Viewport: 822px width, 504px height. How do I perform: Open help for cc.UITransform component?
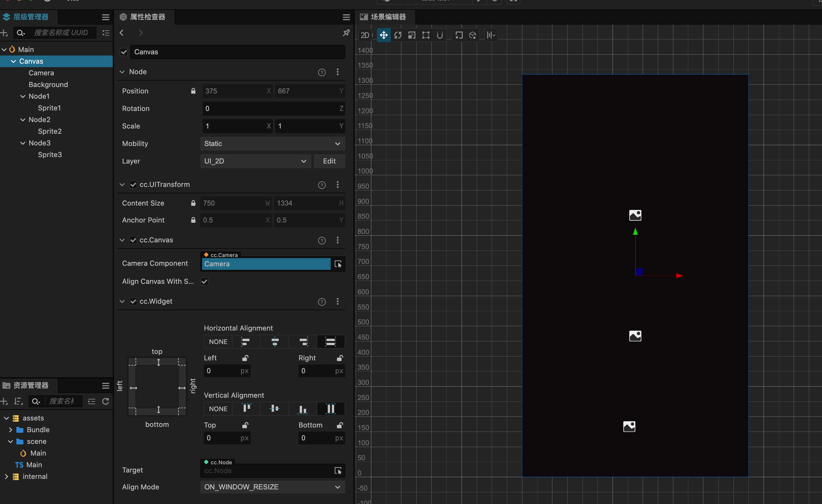tap(322, 185)
